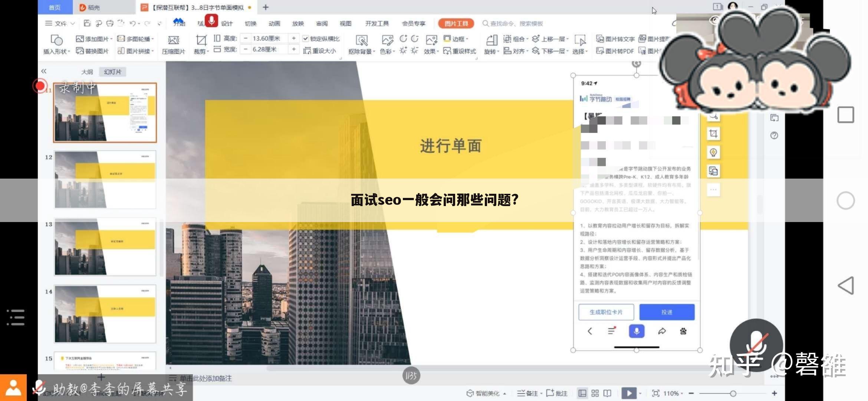This screenshot has height=401, width=868.
Task: Expand the Group (组合) dropdown
Action: (x=527, y=39)
